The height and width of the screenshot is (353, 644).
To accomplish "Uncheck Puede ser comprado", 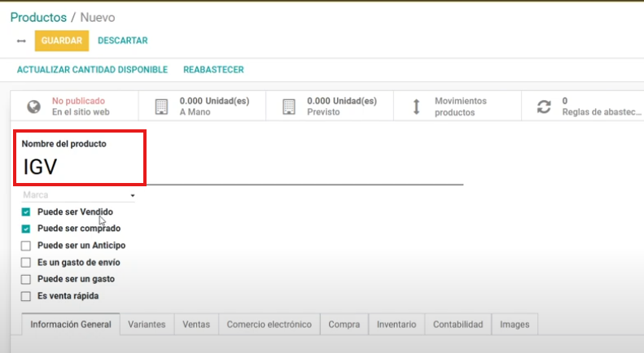I will tap(26, 229).
